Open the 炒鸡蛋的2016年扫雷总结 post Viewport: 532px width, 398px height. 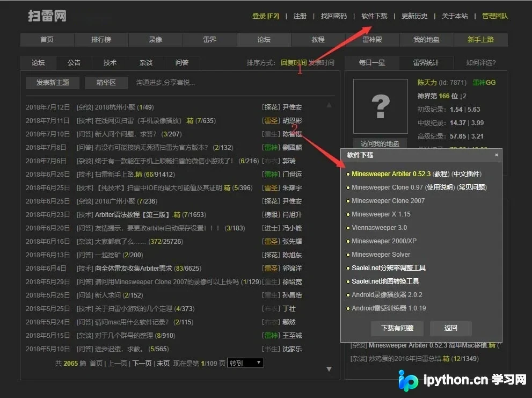tap(405, 359)
